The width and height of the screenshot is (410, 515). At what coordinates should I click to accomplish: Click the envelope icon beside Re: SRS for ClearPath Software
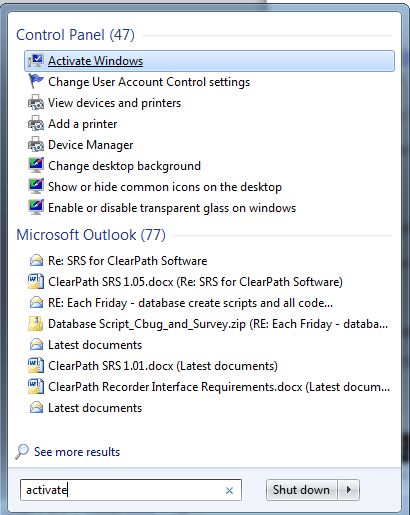click(36, 260)
